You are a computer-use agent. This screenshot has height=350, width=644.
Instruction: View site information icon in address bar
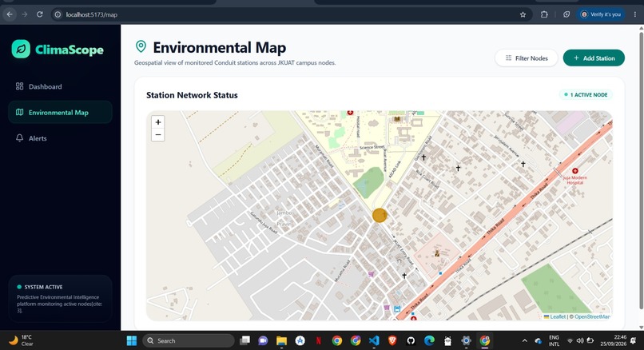pos(58,14)
